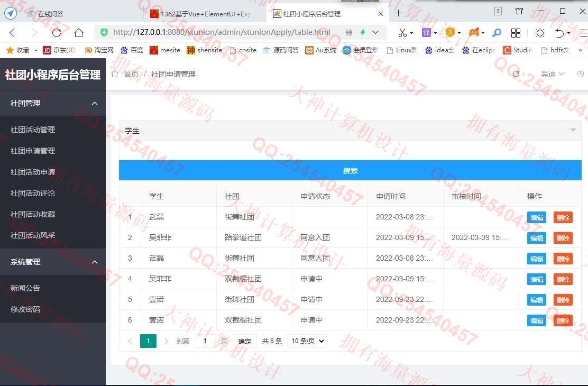Open the 10 条/页 page size selector
588x386 pixels.
[307, 341]
